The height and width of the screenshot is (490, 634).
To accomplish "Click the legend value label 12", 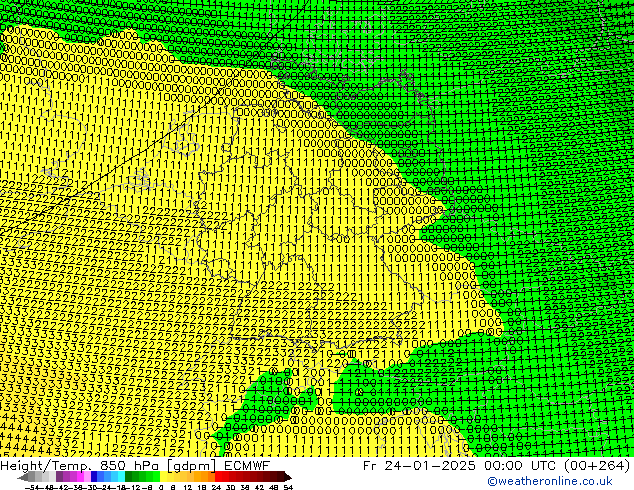I will point(188,487).
